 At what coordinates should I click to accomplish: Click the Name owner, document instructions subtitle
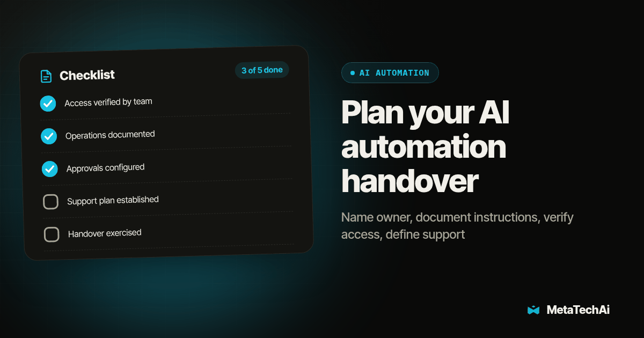point(457,226)
